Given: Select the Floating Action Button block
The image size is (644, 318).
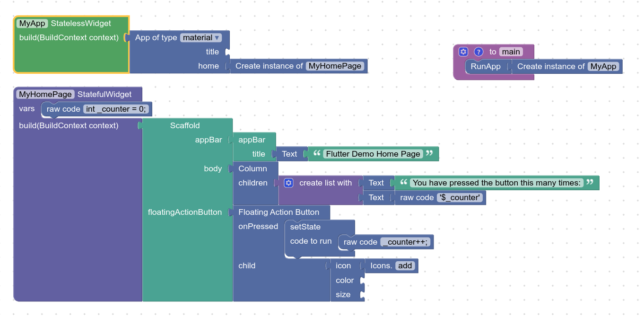Looking at the screenshot, I should pyautogui.click(x=278, y=212).
